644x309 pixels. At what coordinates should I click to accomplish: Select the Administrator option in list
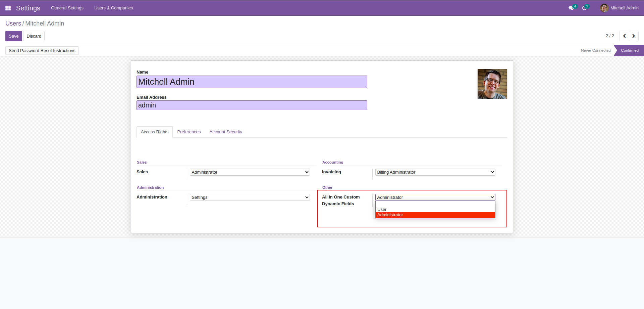coord(390,215)
